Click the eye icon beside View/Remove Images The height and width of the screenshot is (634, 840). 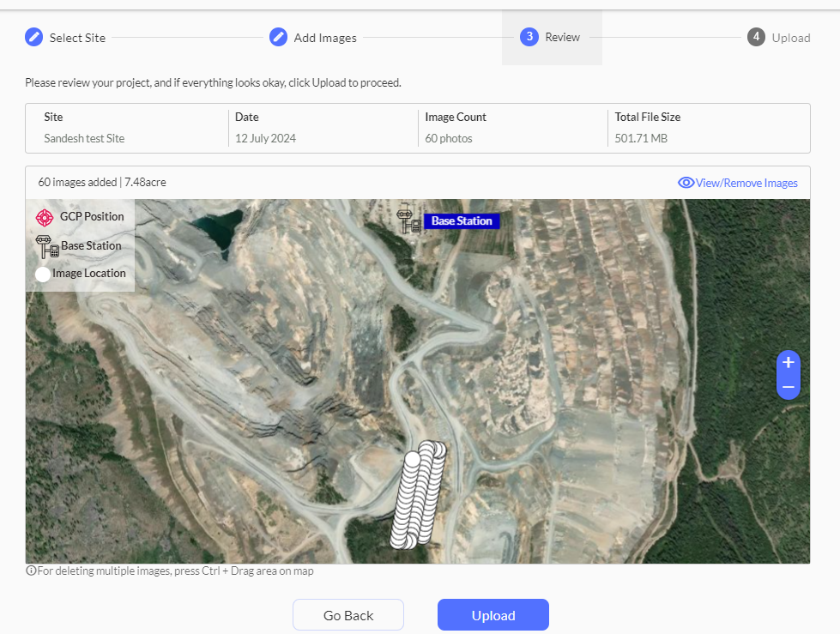point(686,183)
